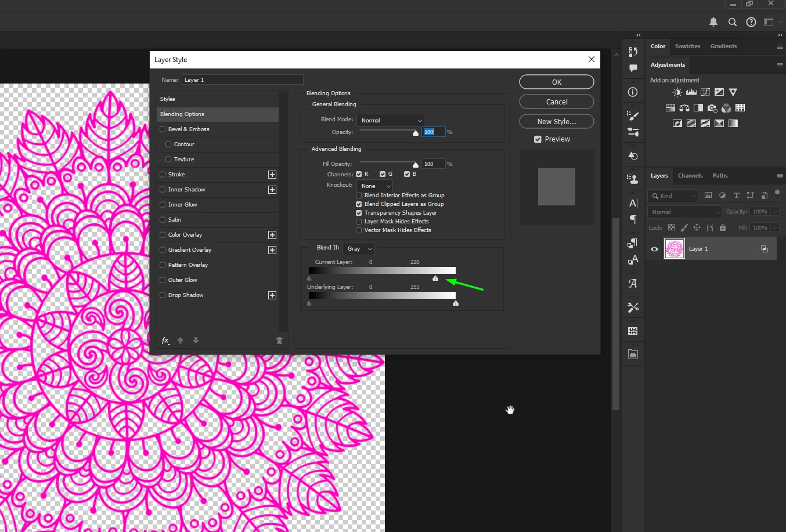Image resolution: width=786 pixels, height=532 pixels.
Task: Open the Adjustments panel menu
Action: tap(780, 65)
